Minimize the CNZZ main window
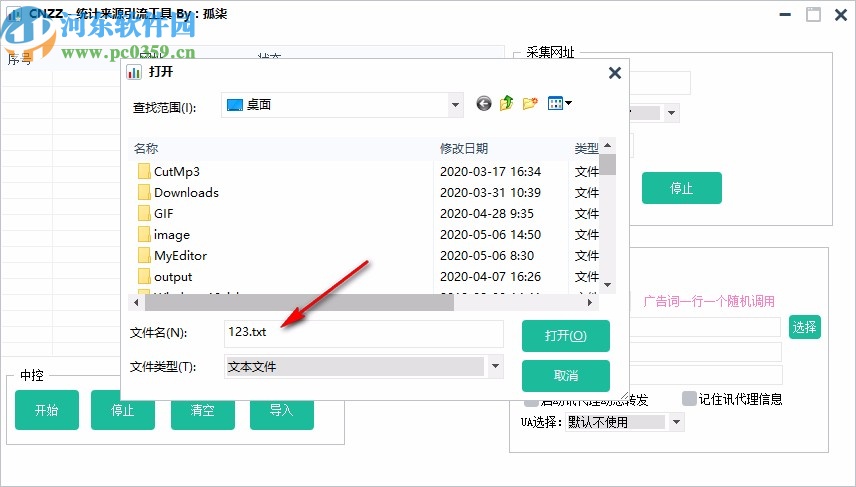The image size is (856, 487). click(x=786, y=15)
